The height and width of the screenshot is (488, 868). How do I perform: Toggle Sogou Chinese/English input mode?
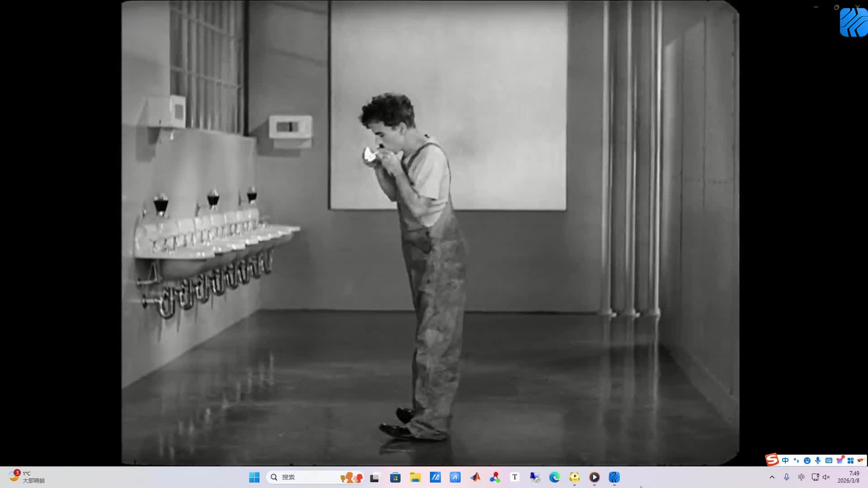(x=785, y=460)
